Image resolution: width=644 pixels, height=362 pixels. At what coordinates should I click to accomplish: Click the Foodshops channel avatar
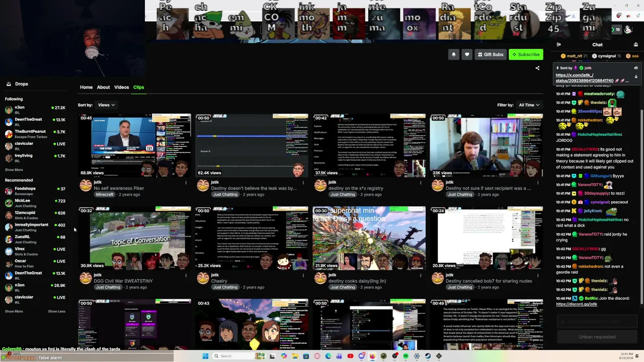coord(9,191)
